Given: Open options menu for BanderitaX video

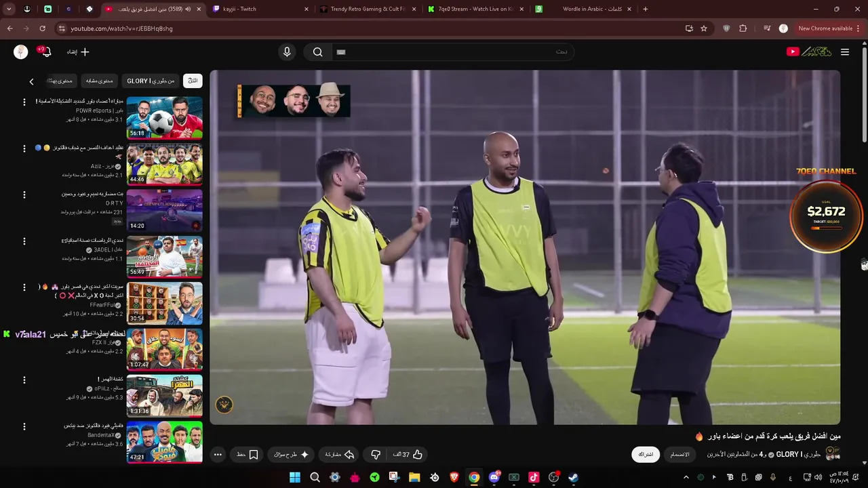Looking at the screenshot, I should (24, 426).
